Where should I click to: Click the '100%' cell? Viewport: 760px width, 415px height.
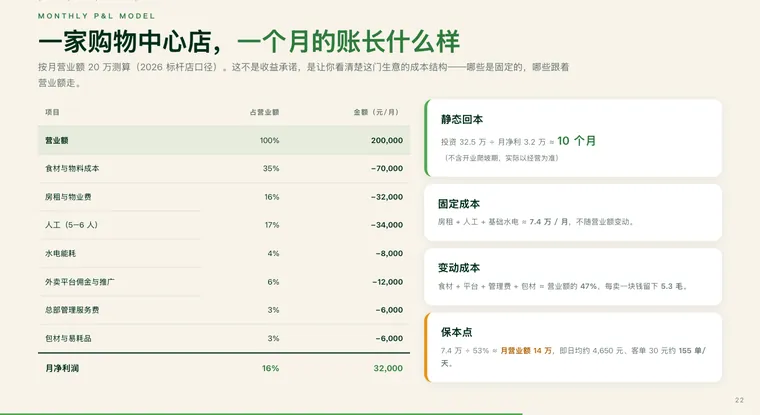click(269, 140)
